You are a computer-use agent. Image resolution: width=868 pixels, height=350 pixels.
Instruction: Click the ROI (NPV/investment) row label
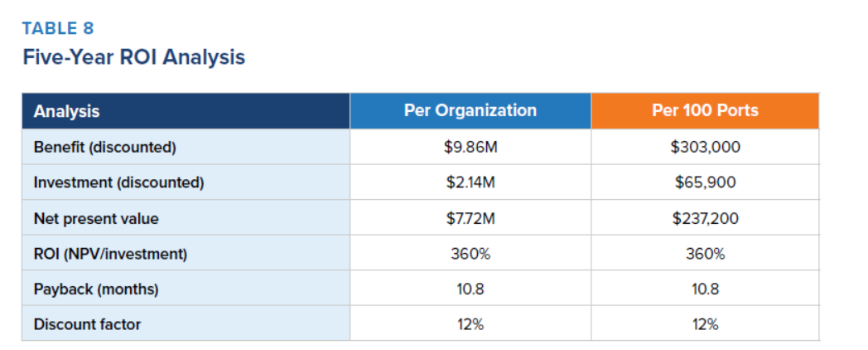tap(110, 254)
